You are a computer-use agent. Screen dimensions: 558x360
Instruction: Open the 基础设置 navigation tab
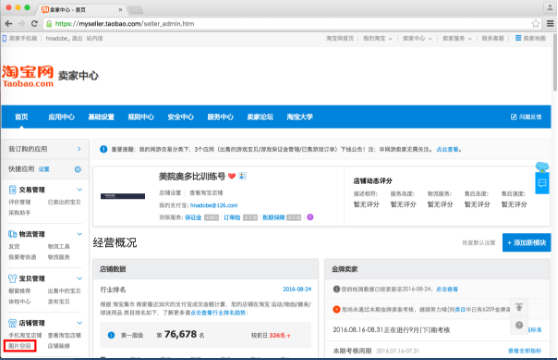[101, 117]
